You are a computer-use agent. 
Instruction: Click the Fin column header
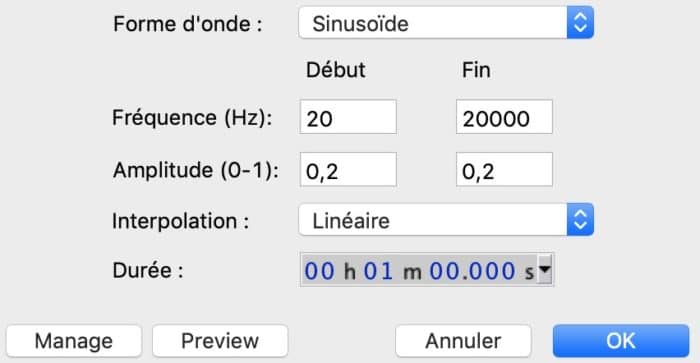[476, 70]
